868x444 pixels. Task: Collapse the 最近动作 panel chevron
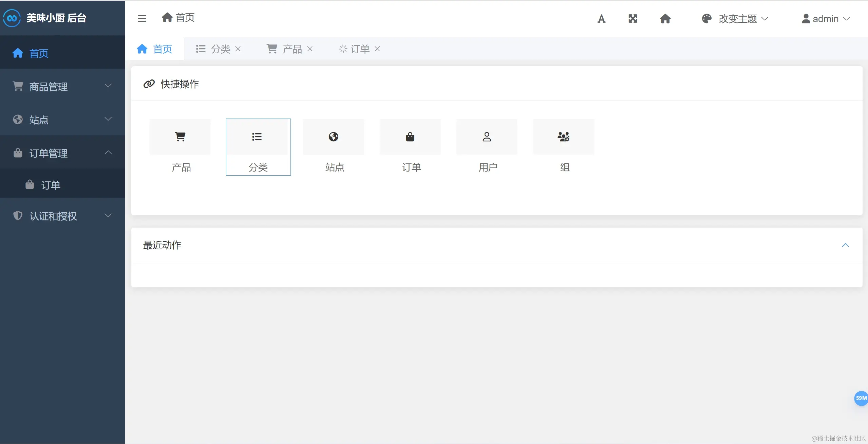pos(845,245)
